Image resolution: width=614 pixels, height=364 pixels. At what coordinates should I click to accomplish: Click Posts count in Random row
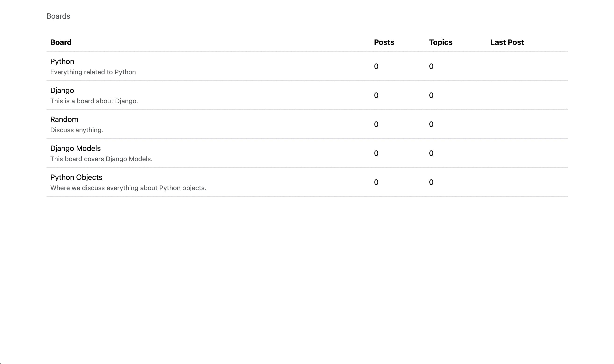click(x=376, y=124)
